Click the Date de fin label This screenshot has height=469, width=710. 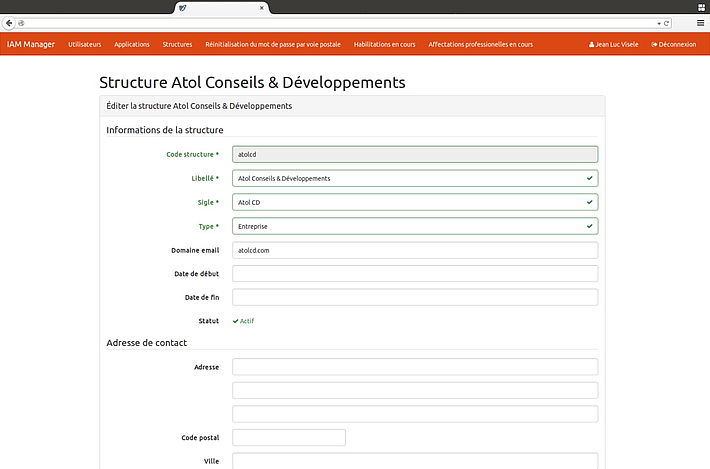(x=202, y=297)
